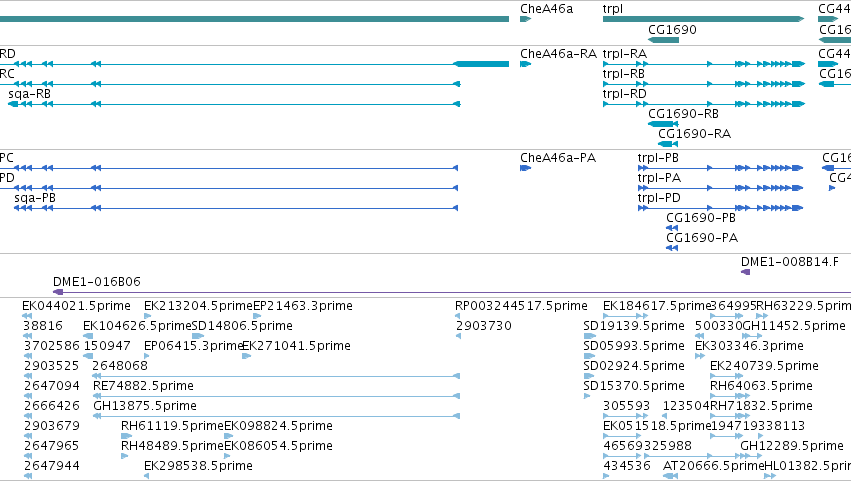Select EST EK303346.3prime label

point(749,346)
